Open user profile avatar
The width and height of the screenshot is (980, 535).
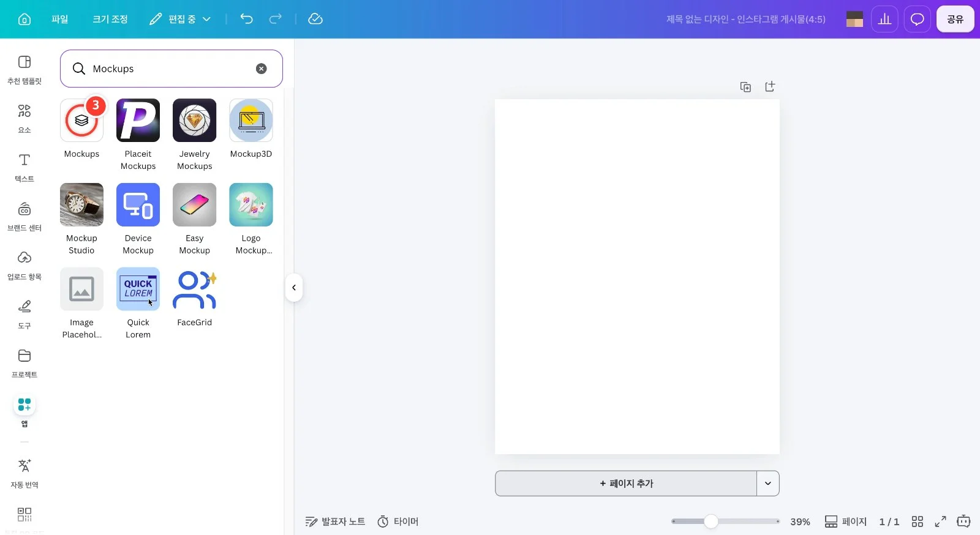(x=854, y=19)
